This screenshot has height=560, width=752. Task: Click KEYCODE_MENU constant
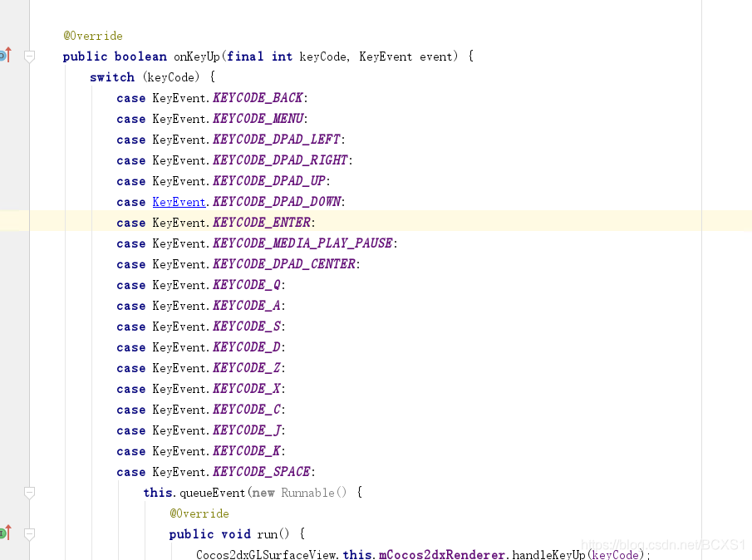(x=258, y=119)
